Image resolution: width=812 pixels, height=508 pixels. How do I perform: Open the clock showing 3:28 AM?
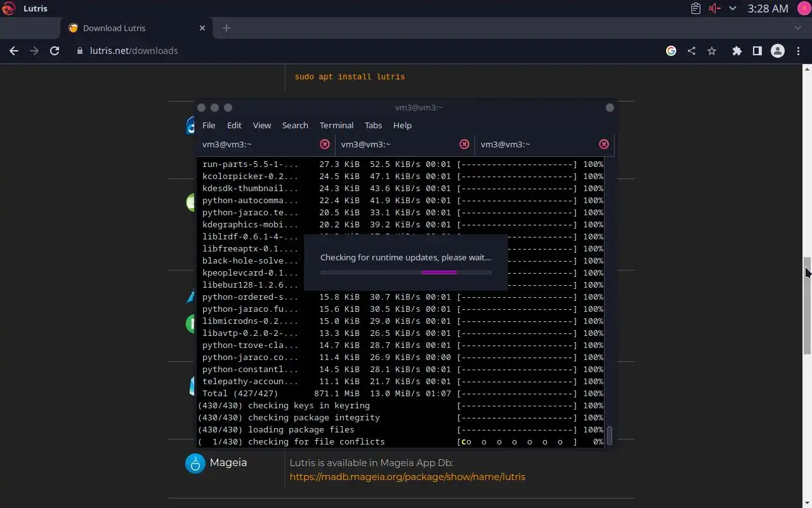[x=768, y=8]
